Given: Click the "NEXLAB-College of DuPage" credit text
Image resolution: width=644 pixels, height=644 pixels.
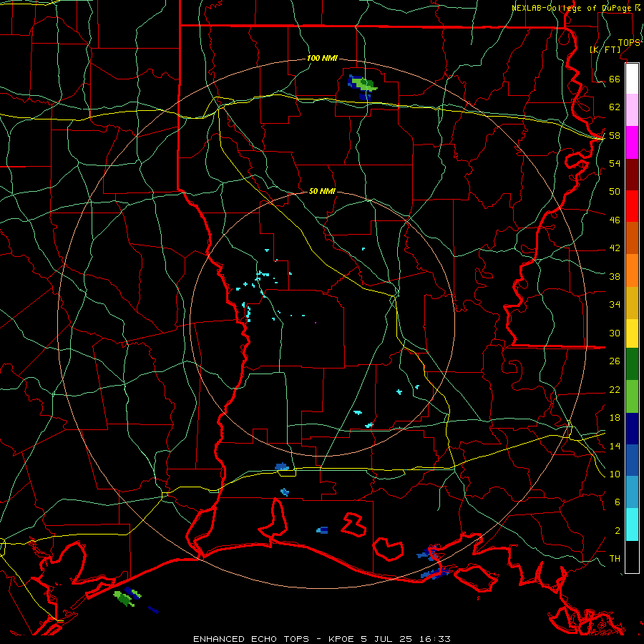Looking at the screenshot, I should coord(572,8).
